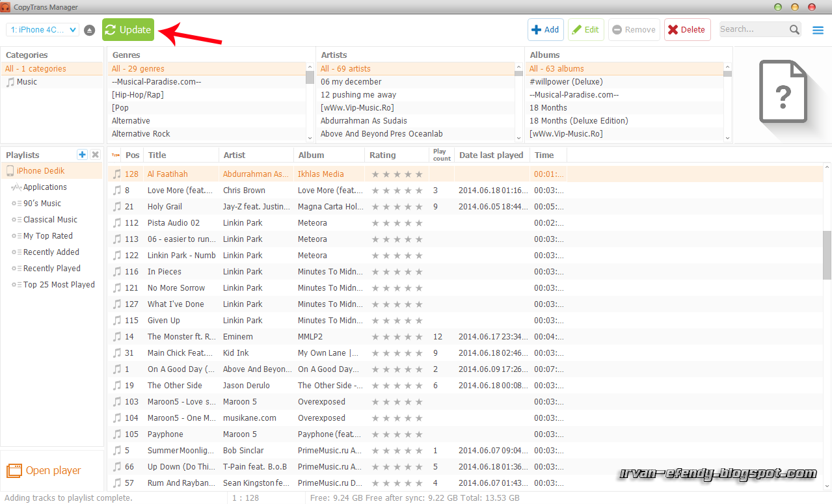Select the iPhone Dedik playlist
Viewport: 832px width, 504px height.
click(52, 171)
